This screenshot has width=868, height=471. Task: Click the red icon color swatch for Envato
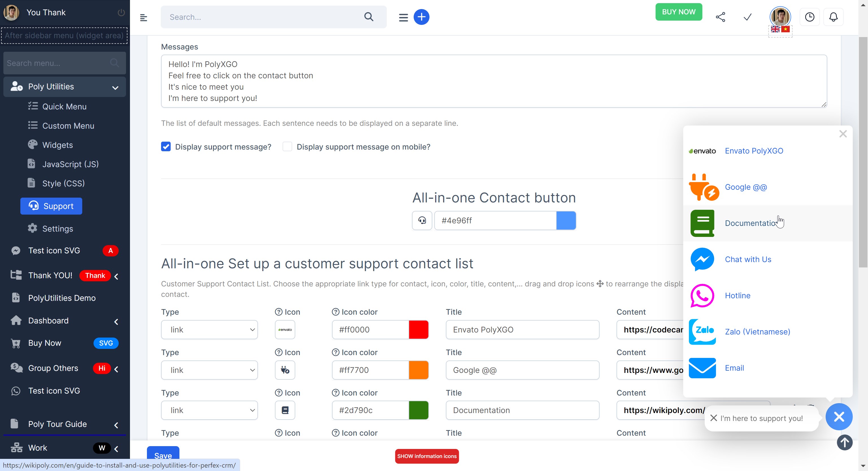click(x=418, y=329)
